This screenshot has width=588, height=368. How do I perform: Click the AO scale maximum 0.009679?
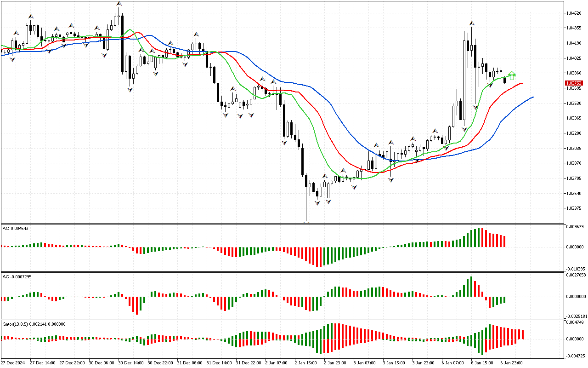pyautogui.click(x=575, y=226)
